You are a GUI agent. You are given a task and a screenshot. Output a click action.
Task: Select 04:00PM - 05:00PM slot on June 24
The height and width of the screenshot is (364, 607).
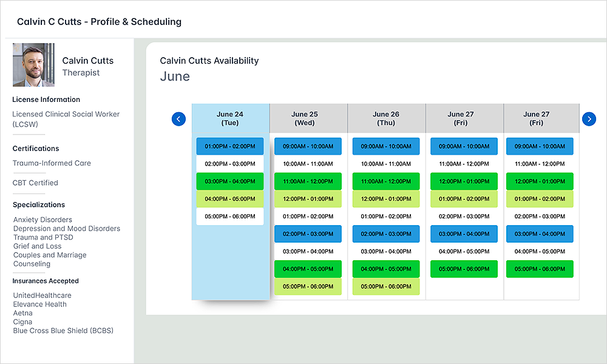[230, 199]
